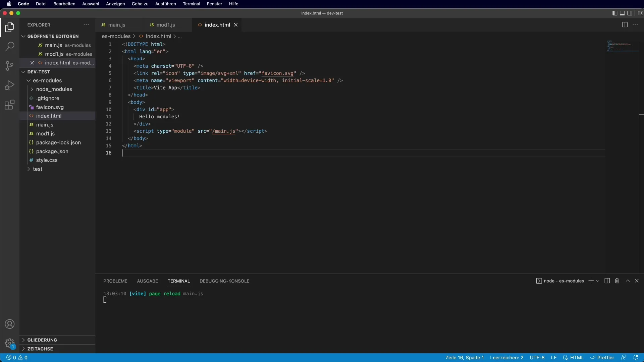Toggle the primary sidebar layout icon
The height and width of the screenshot is (362, 644).
(x=615, y=13)
